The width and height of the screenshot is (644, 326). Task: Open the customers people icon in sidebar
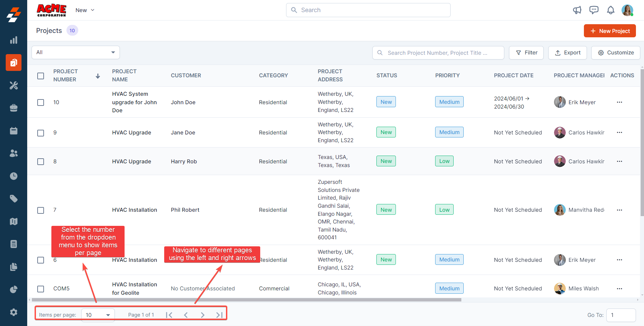[x=13, y=153]
